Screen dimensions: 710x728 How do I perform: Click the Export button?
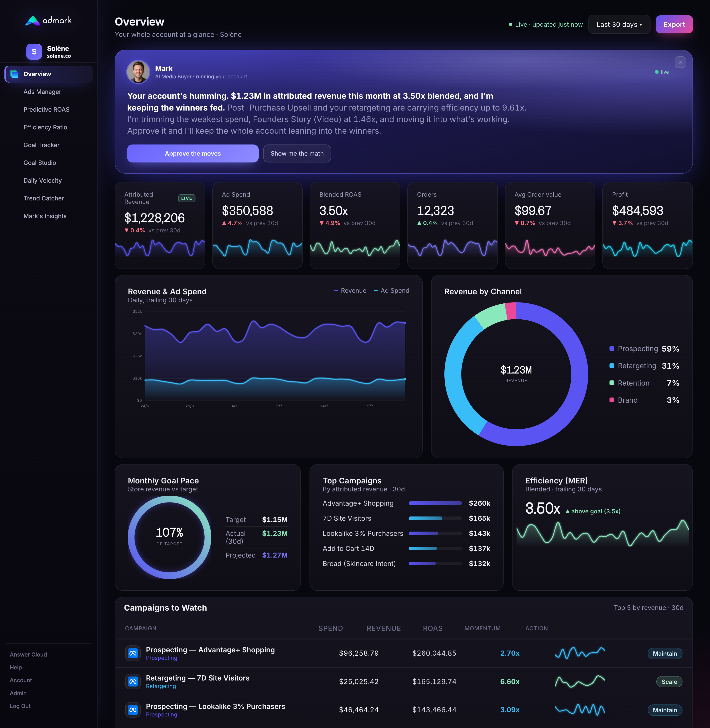tap(674, 25)
